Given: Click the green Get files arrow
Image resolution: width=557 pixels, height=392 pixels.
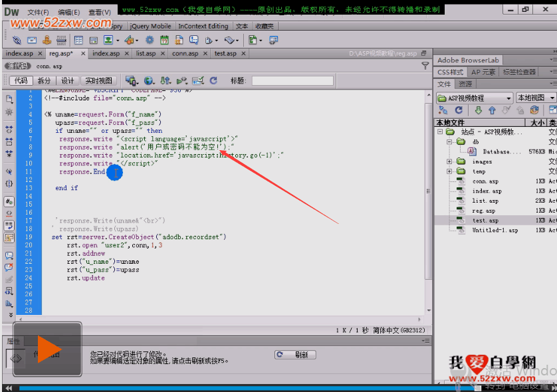Looking at the screenshot, I should 477,110.
